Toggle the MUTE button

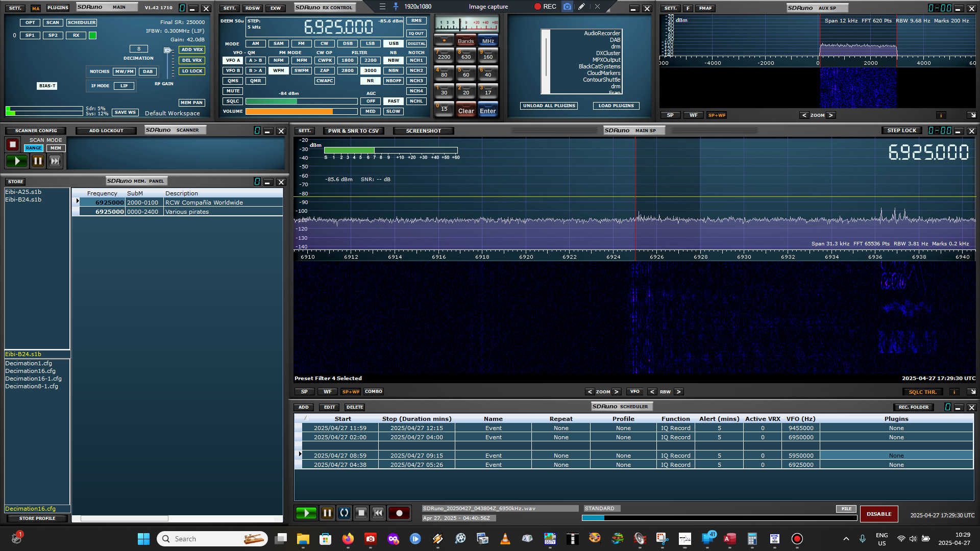click(x=233, y=91)
